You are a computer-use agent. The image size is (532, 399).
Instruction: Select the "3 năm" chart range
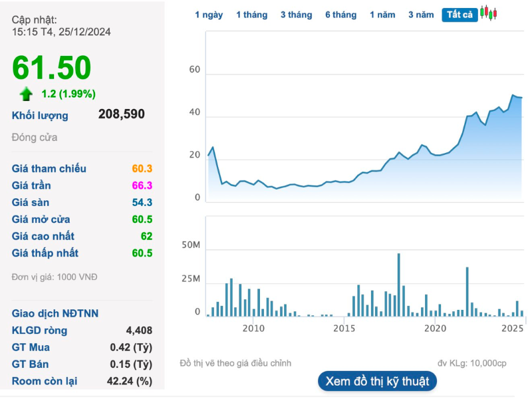pos(421,15)
